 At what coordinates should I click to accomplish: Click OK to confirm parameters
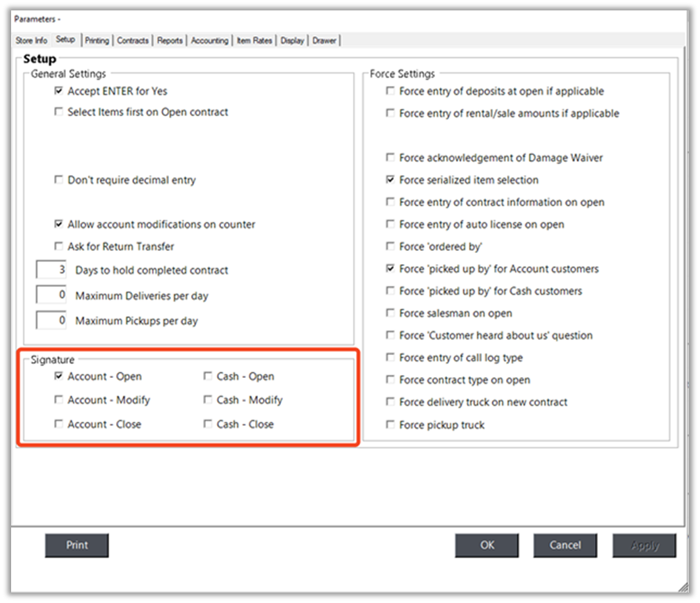pyautogui.click(x=487, y=545)
